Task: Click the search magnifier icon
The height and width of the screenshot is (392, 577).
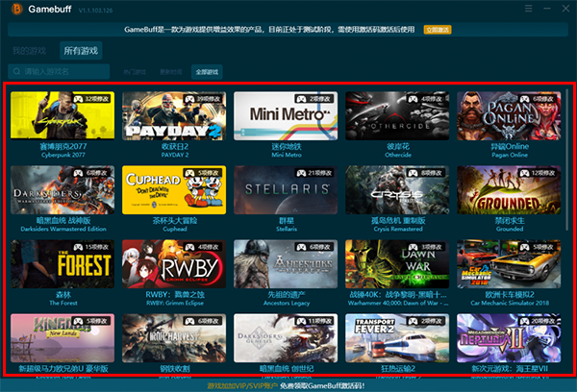Action: 16,71
